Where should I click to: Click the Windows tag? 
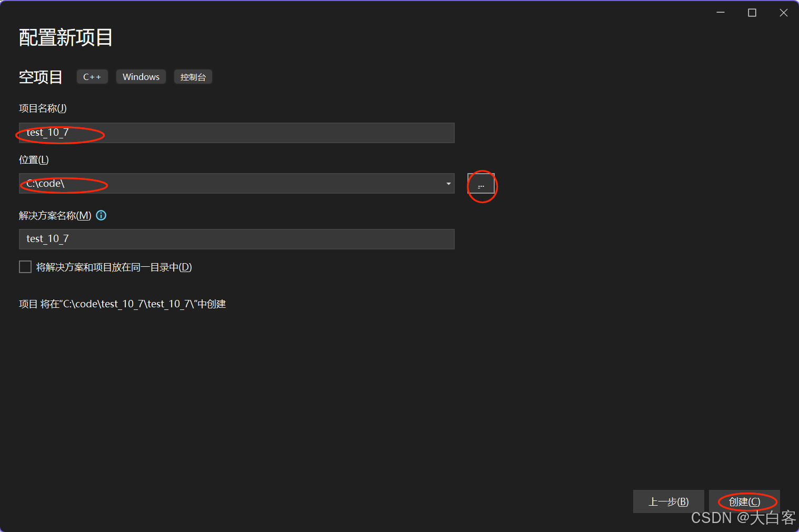pos(141,77)
